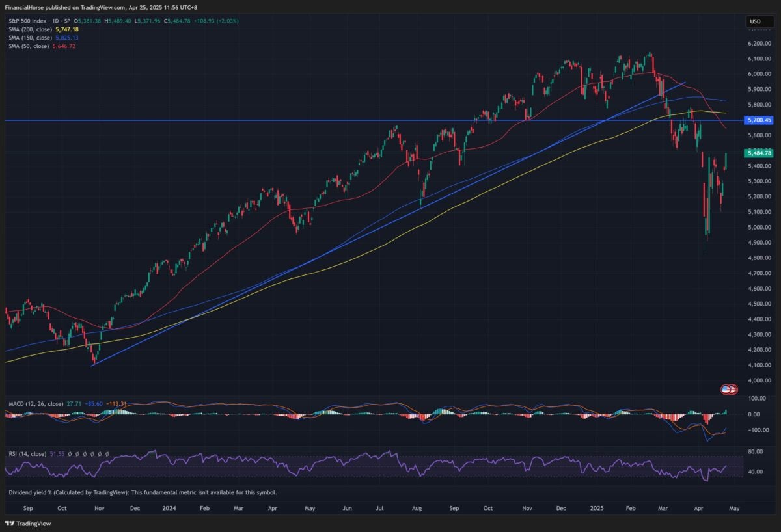Open the US flag economic event marker
Screen dimensions: 781x532
[726, 389]
